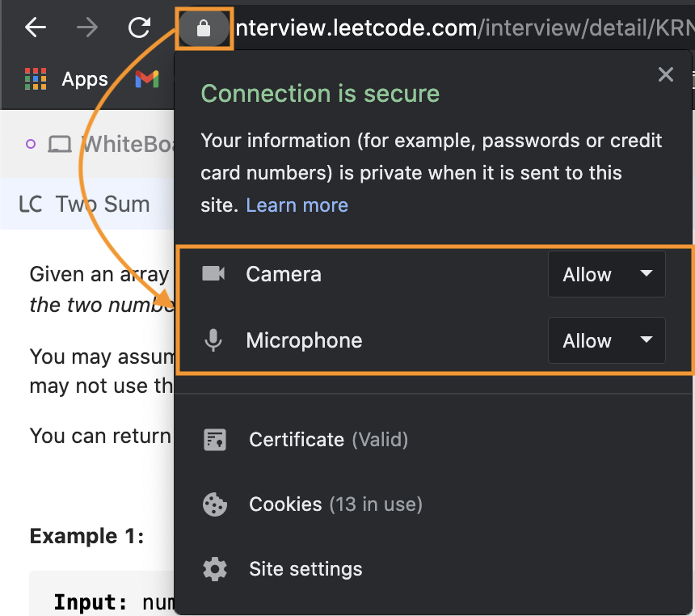
Task: Click the address bar URL text
Action: coord(465,28)
